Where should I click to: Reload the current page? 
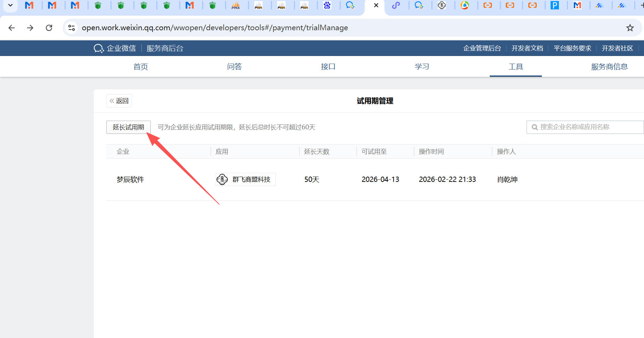[x=49, y=28]
